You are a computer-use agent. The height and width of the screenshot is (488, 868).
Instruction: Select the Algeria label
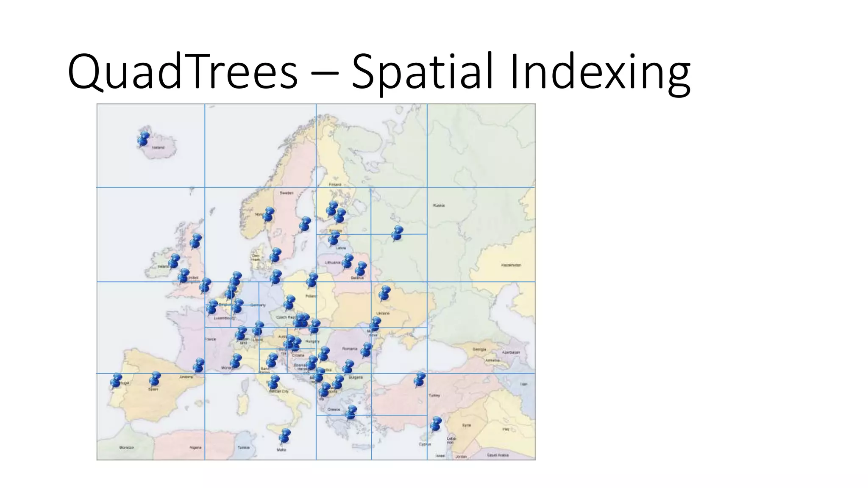click(195, 447)
